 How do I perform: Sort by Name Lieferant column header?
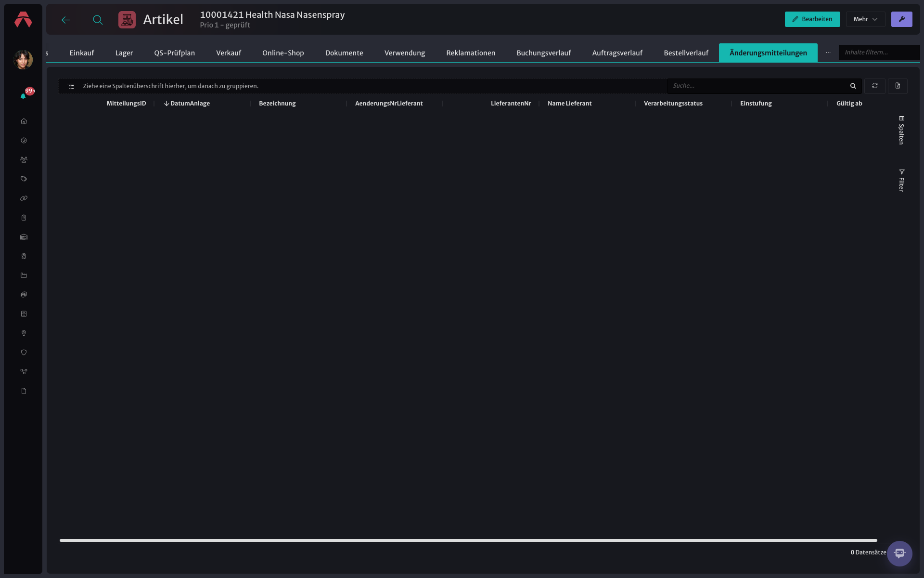570,104
